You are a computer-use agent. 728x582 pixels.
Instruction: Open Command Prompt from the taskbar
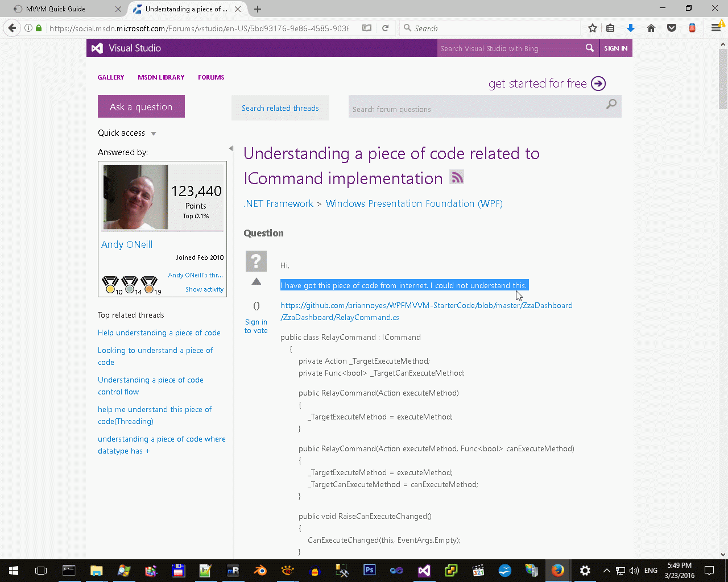pyautogui.click(x=69, y=570)
